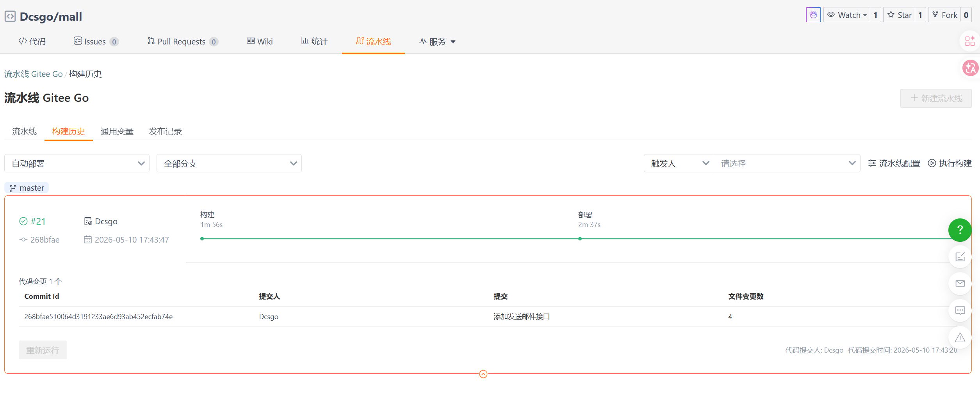Expand the 全部分支 branch dropdown

click(x=229, y=163)
